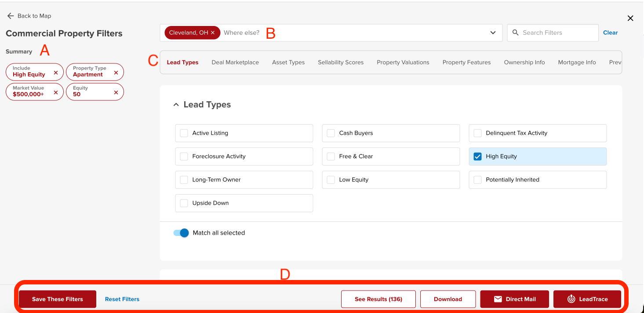The image size is (644, 313).
Task: Click the Search Filters input field
Action: [556, 33]
